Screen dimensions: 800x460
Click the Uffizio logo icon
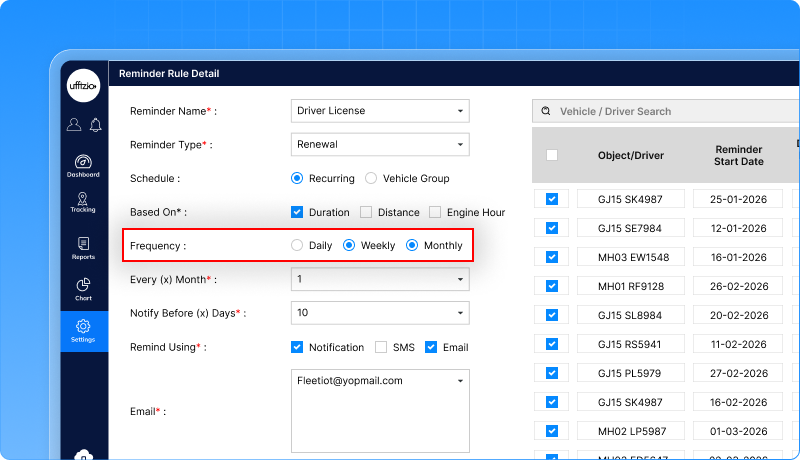83,86
